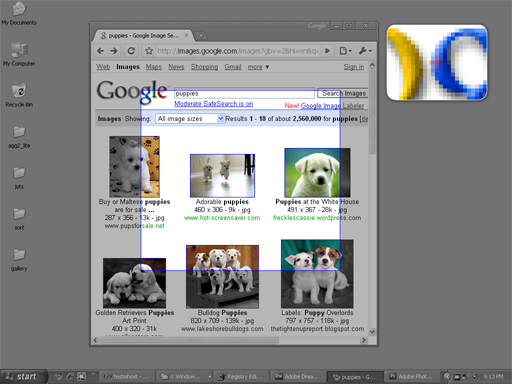
Task: Open a new tab with the plus button
Action: [x=201, y=35]
